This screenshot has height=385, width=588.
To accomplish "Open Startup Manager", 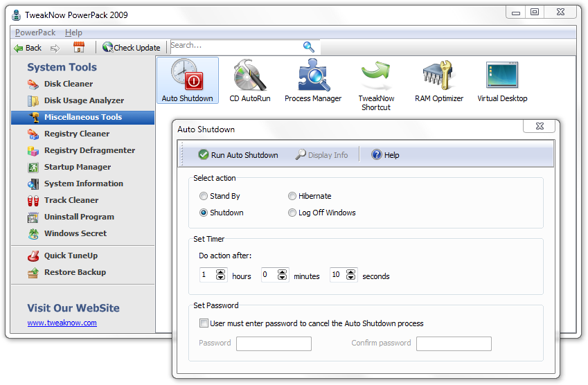I will pos(69,167).
